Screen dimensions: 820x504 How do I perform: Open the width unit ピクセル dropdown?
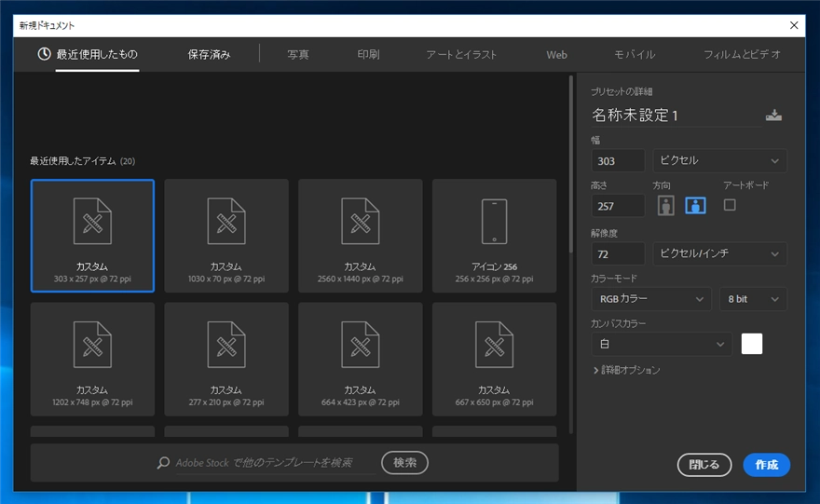point(719,160)
